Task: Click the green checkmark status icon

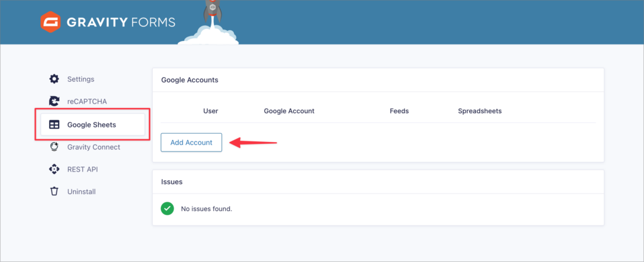Action: pos(167,209)
